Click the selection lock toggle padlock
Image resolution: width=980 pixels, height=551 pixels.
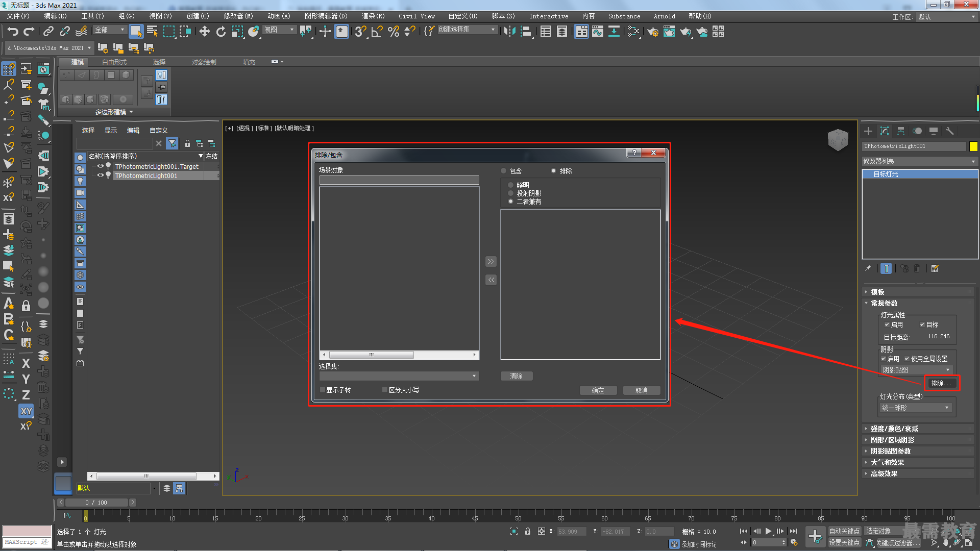[x=528, y=531]
